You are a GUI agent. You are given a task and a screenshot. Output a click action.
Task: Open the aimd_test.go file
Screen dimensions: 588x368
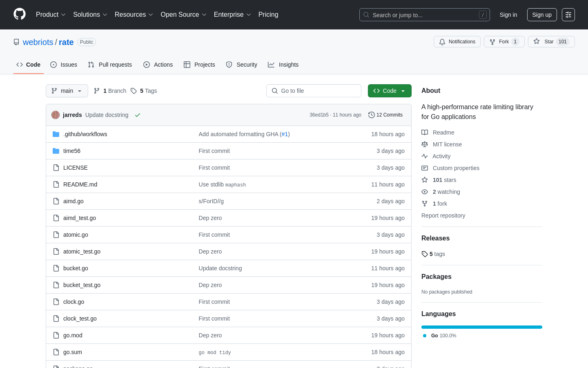point(80,218)
